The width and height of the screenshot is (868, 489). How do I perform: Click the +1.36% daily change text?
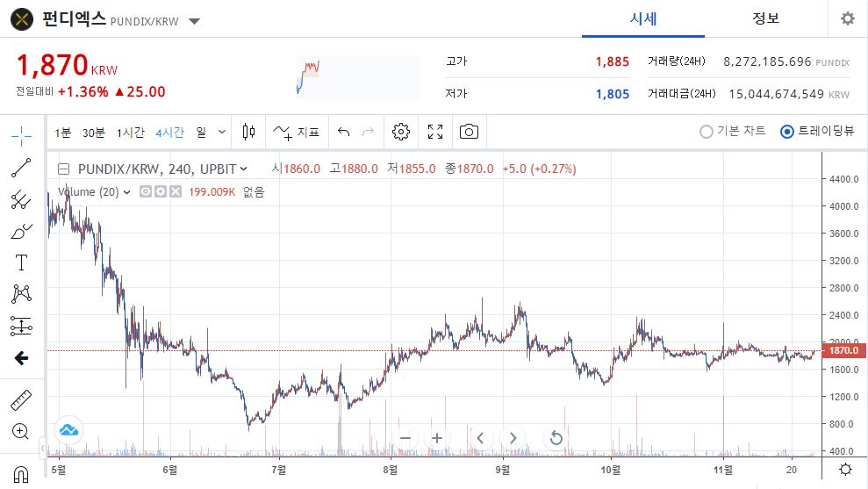[x=83, y=92]
